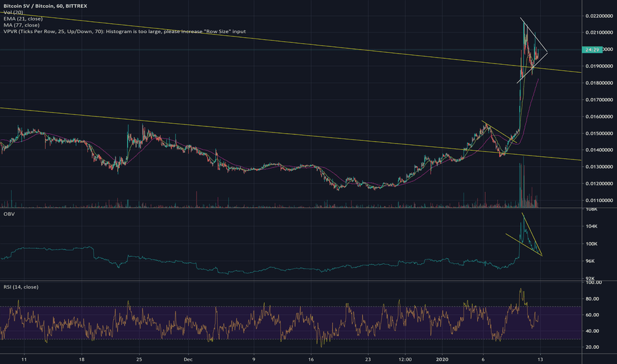617x364 pixels.
Task: Select the RSI (14, close) pane label
Action: pyautogui.click(x=21, y=287)
